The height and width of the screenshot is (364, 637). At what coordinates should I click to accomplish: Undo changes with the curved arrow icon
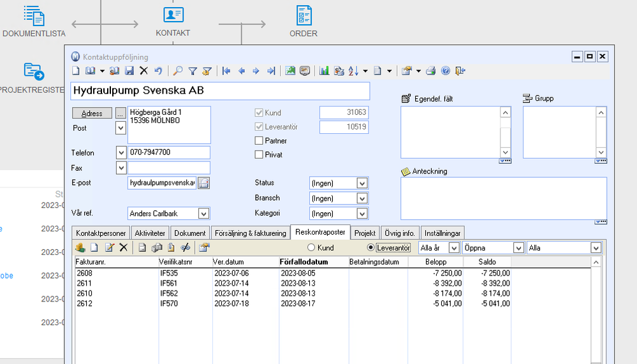pos(158,71)
